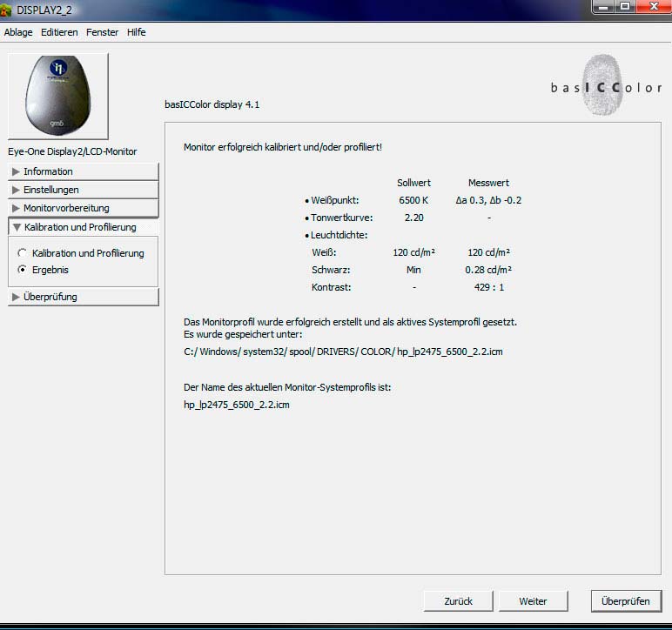Collapse the Kalibration und Profilierung section header
The width and height of the screenshot is (672, 630).
(x=83, y=227)
